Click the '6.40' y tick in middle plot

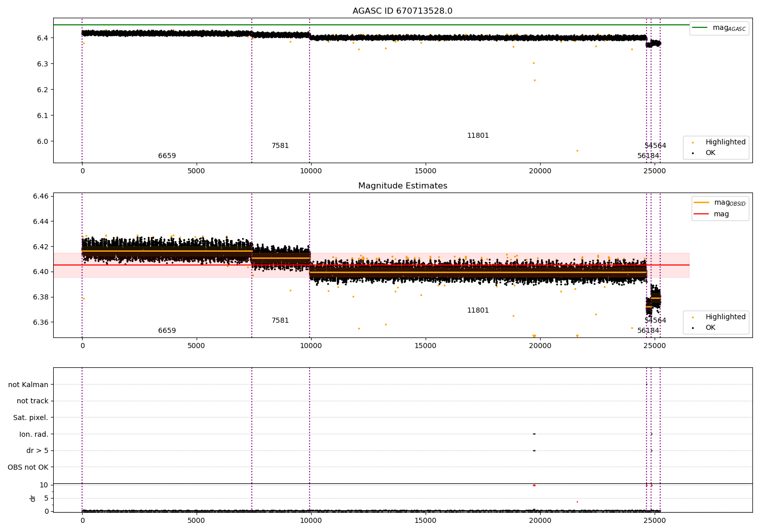pyautogui.click(x=41, y=272)
